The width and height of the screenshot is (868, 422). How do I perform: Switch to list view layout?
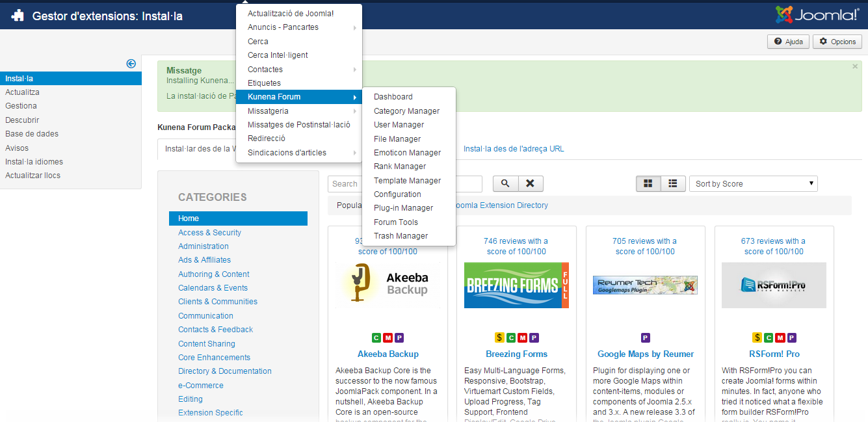click(673, 184)
